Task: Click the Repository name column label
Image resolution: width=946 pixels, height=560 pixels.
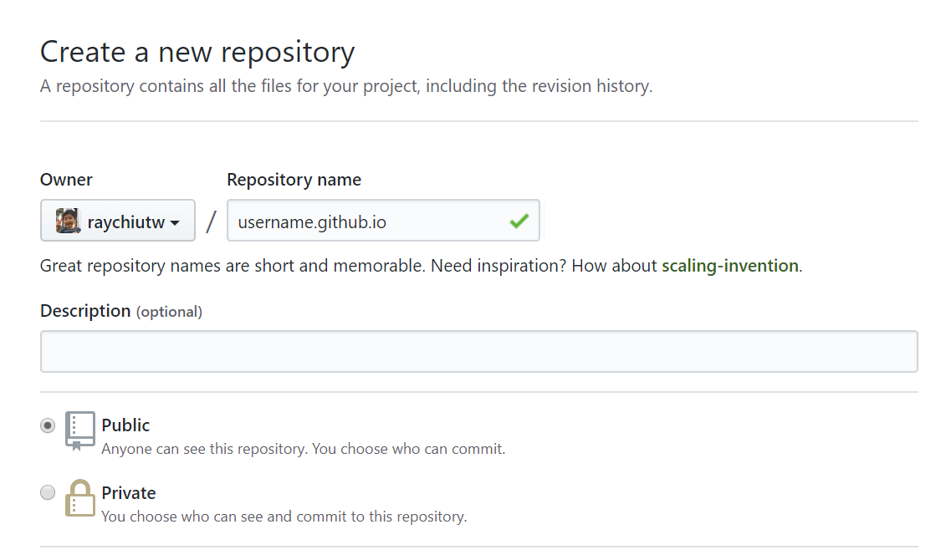Action: click(294, 179)
